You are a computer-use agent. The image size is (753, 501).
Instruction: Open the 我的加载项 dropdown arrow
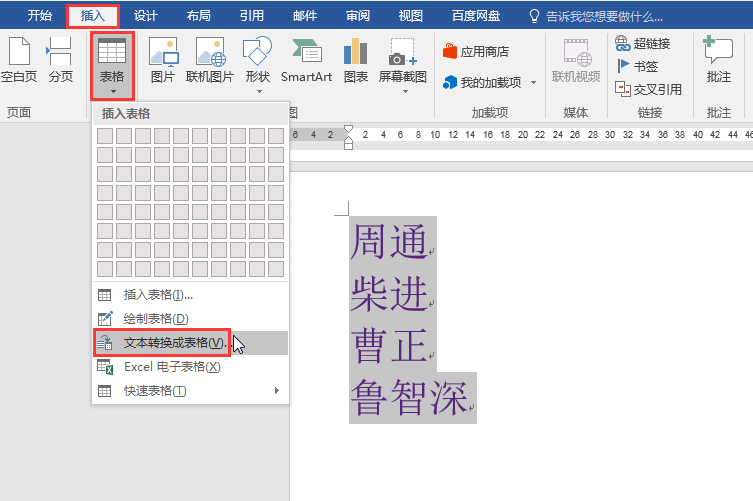(x=533, y=83)
